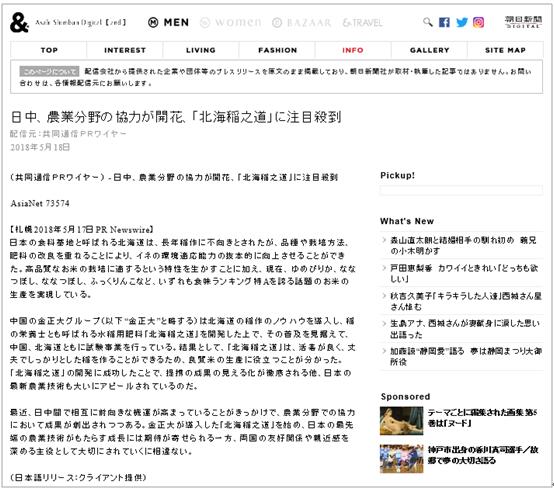Image resolution: width=554 pixels, height=491 pixels.
Task: Open the INTEREST tab
Action: point(125,50)
